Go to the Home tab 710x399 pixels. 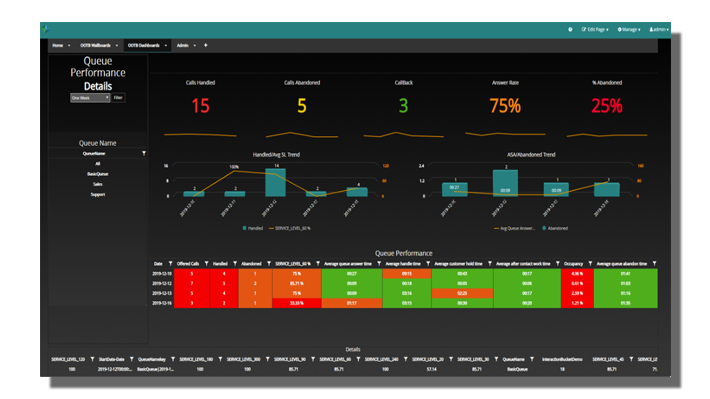[x=58, y=45]
